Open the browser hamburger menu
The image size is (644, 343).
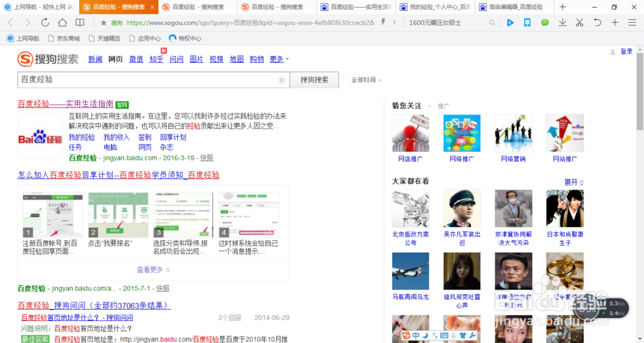(x=632, y=23)
